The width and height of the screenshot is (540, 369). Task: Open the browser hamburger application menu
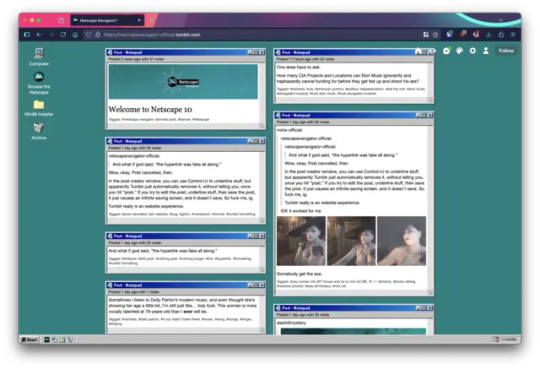click(x=513, y=34)
